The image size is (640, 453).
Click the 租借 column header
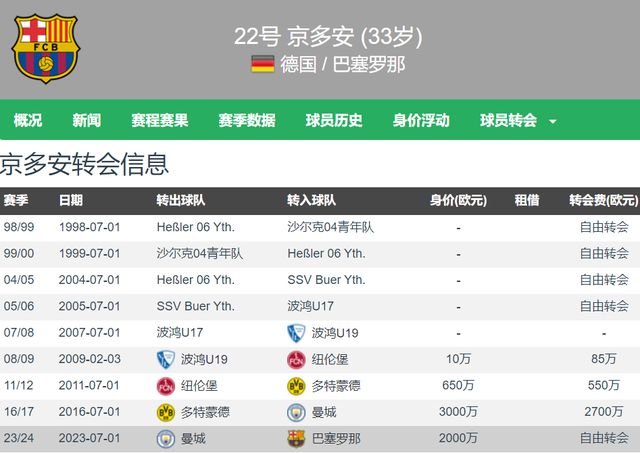pos(527,200)
